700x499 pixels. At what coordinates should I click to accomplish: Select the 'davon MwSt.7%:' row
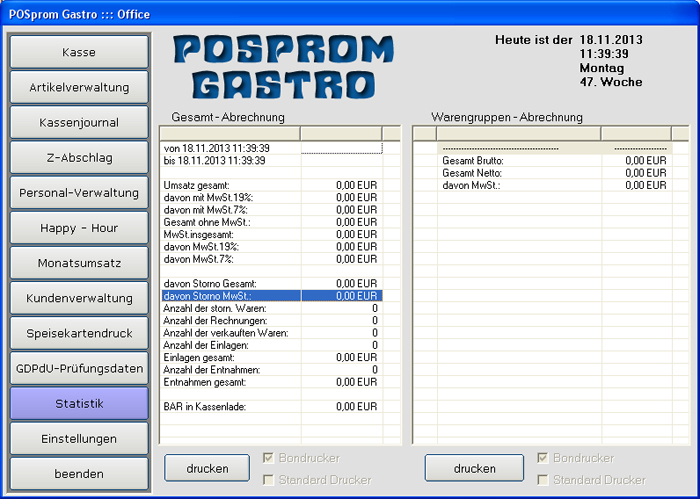[271, 259]
